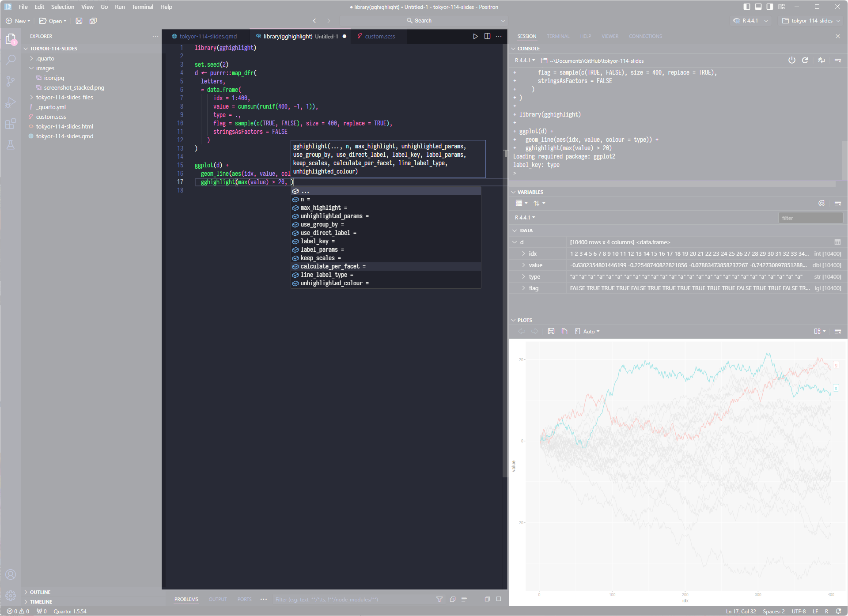Refresh the Variables pane objects

[821, 203]
